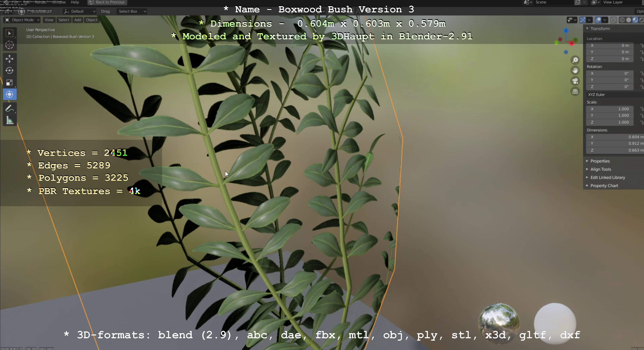Click the Dimensions Y 0.912 m field

coord(615,144)
